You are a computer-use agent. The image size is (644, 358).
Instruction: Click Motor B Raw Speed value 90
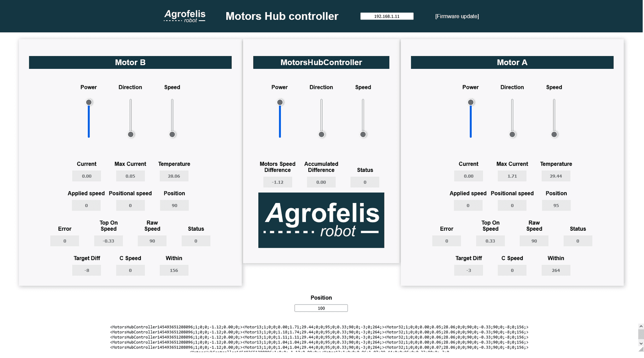point(152,241)
